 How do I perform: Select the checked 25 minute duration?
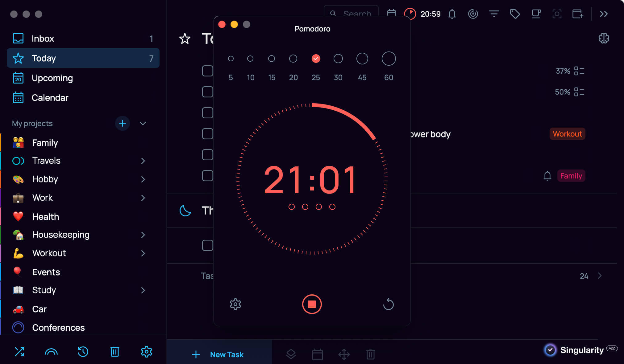pos(316,59)
